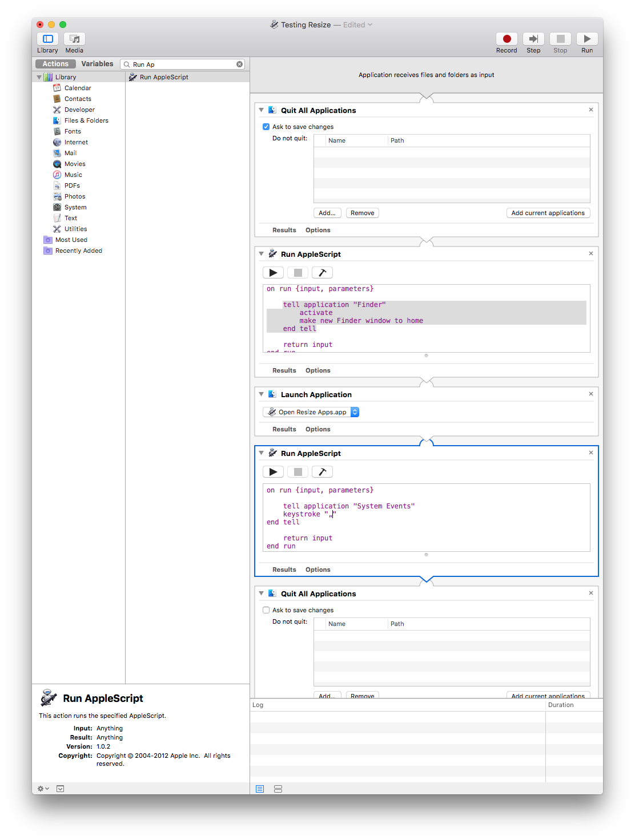The image size is (635, 840).
Task: Remove the second Run AppleScript action
Action: coord(591,453)
